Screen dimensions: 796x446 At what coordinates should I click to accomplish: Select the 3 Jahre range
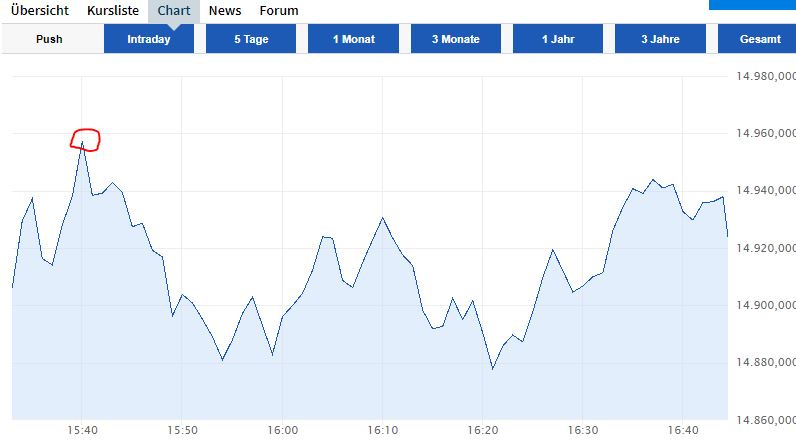pyautogui.click(x=660, y=39)
